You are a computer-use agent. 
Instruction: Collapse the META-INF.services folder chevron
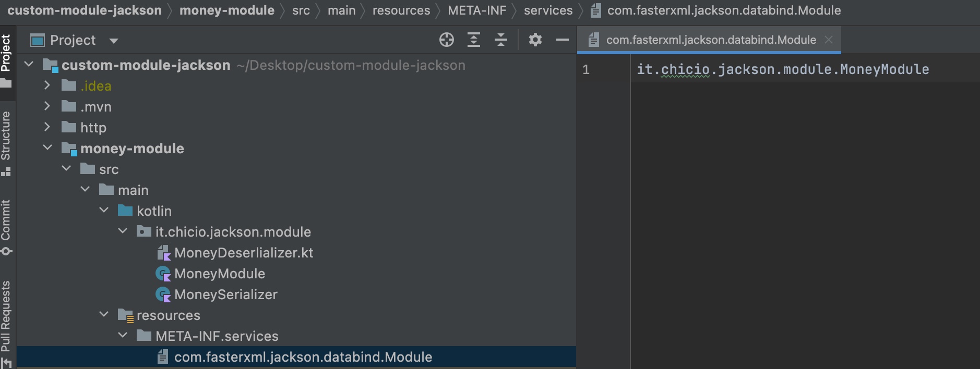(123, 336)
